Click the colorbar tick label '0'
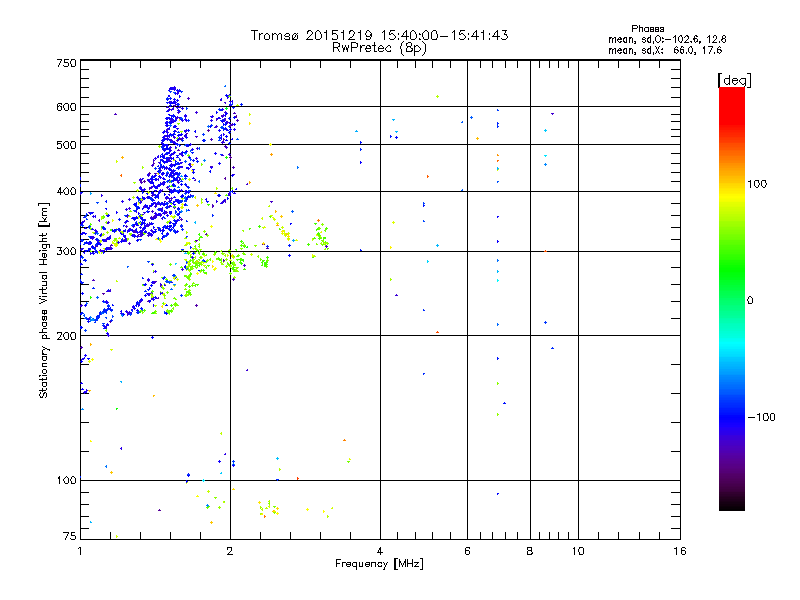The width and height of the screenshot is (800, 600). pyautogui.click(x=749, y=301)
